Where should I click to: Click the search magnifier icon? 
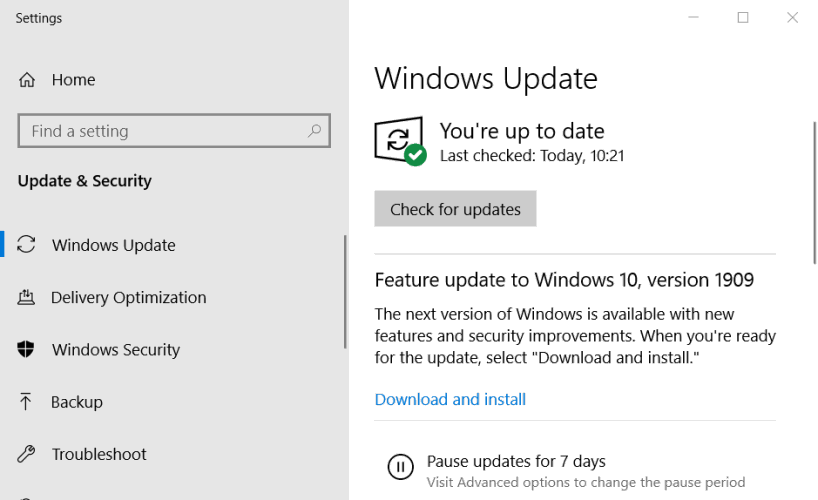[314, 131]
